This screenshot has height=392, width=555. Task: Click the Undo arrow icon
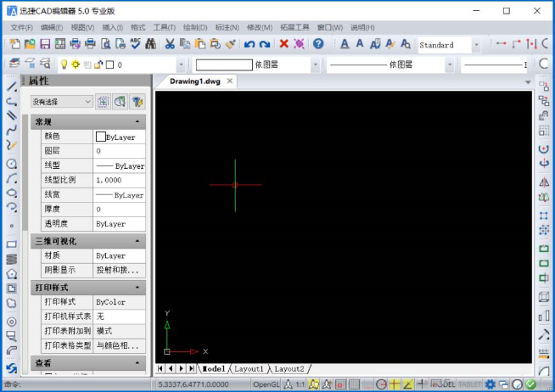249,43
